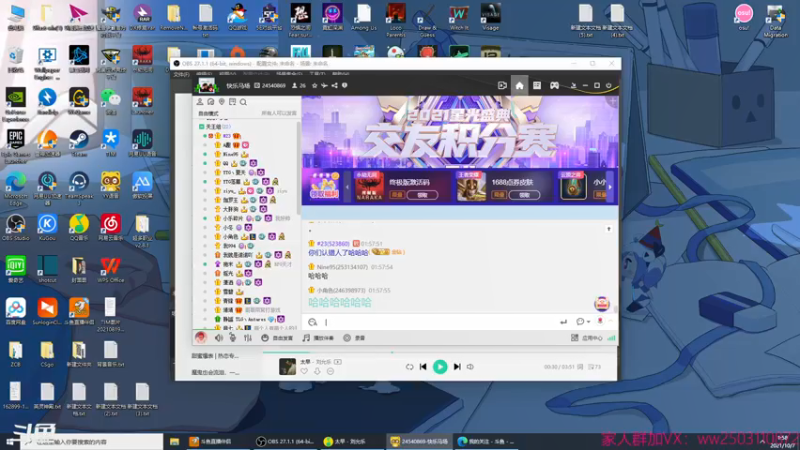Click the airplane icon beside the star
800x450 pixels.
click(x=324, y=86)
